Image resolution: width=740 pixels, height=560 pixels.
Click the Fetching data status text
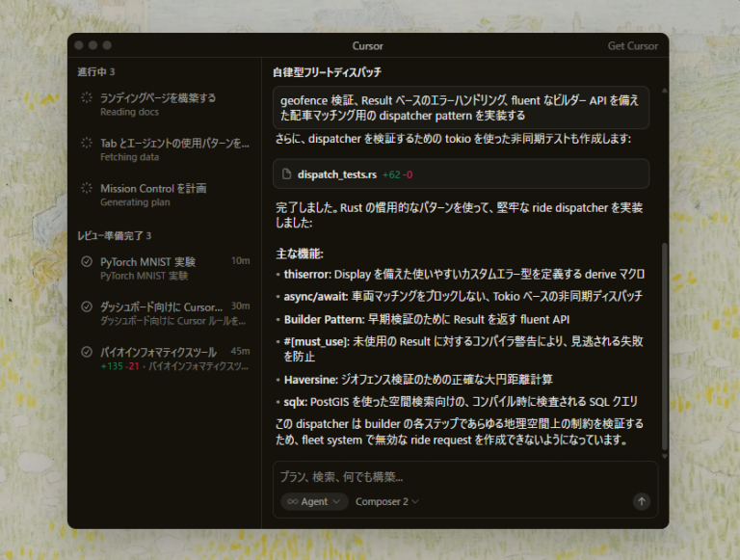(129, 157)
